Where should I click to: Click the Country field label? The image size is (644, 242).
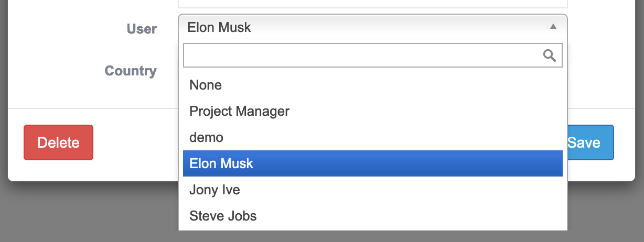pyautogui.click(x=131, y=71)
